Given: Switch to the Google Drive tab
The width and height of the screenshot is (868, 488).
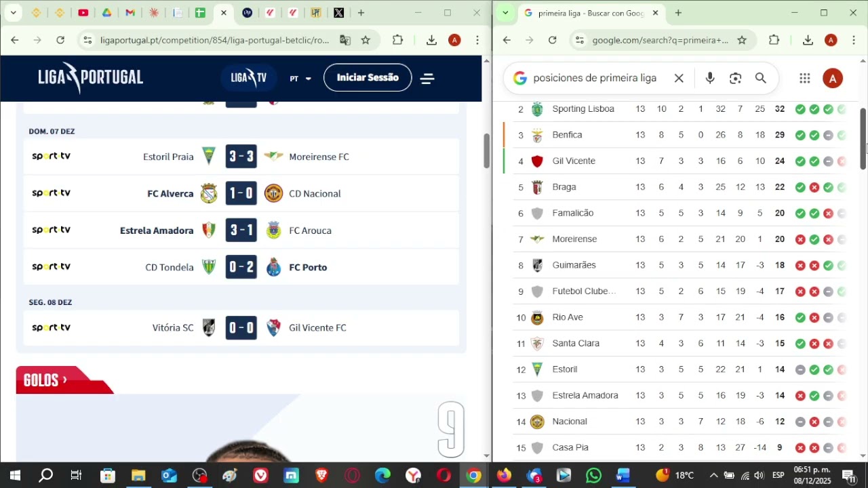Looking at the screenshot, I should click(107, 13).
